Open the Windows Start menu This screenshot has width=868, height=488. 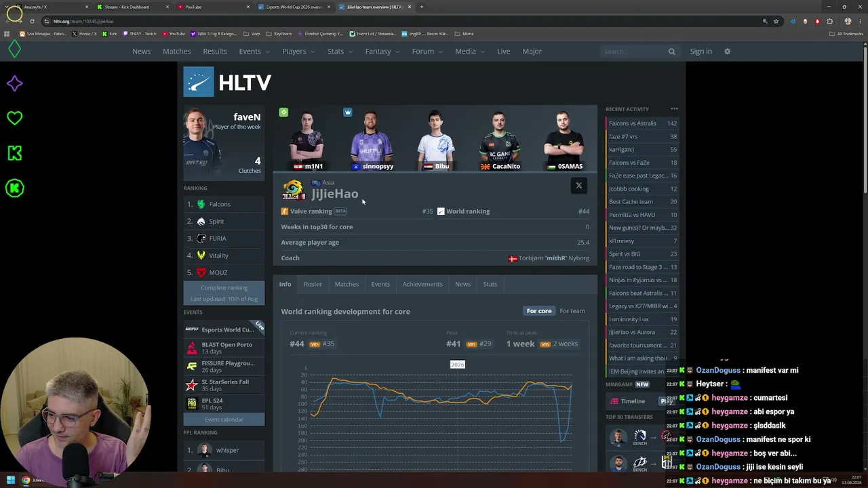tap(11, 481)
